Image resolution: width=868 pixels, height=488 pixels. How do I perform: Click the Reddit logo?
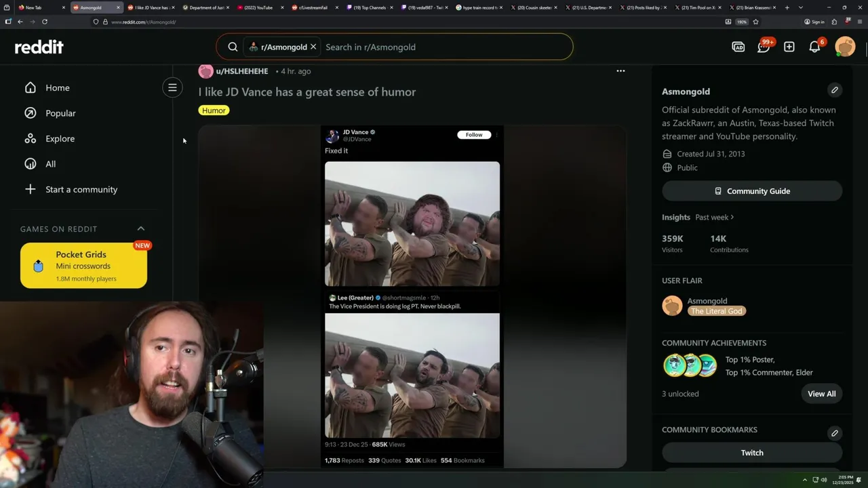[39, 47]
